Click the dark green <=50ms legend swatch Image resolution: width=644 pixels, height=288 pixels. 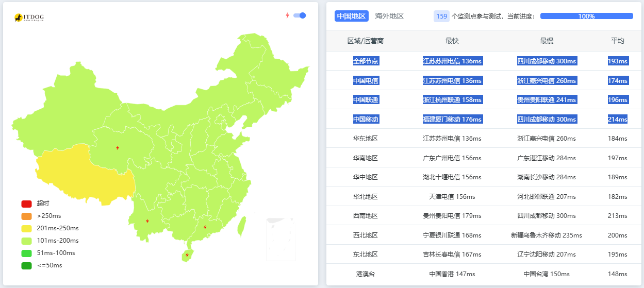tap(26, 265)
